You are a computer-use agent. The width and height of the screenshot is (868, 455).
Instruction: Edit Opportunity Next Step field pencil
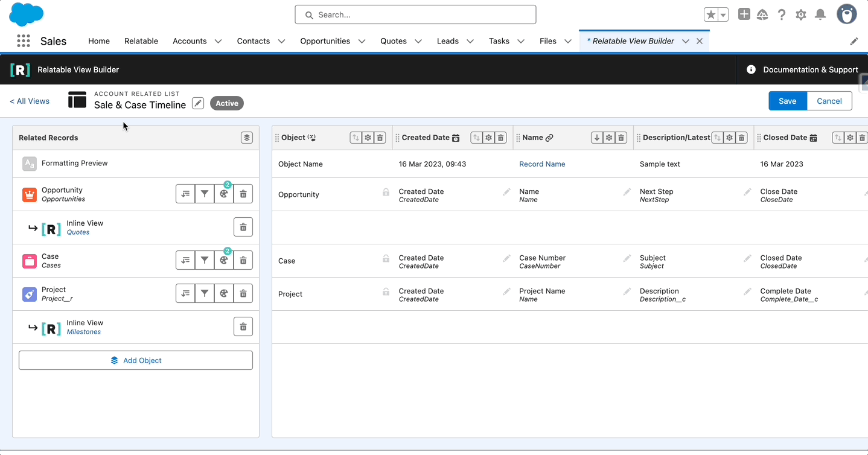pos(748,192)
